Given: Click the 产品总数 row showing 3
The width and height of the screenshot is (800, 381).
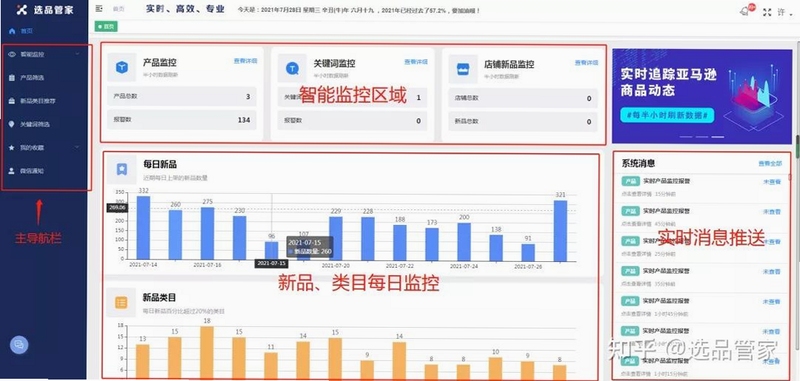Looking at the screenshot, I should click(182, 96).
